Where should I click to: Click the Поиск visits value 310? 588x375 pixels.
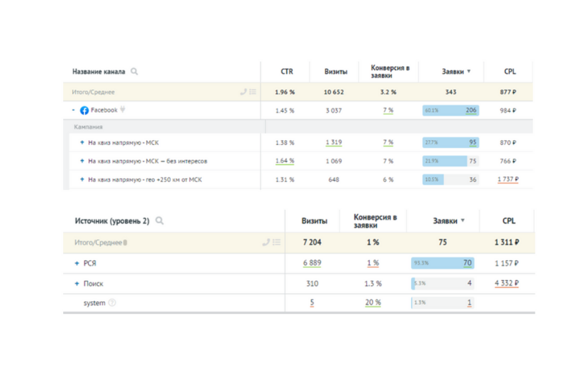click(x=312, y=284)
